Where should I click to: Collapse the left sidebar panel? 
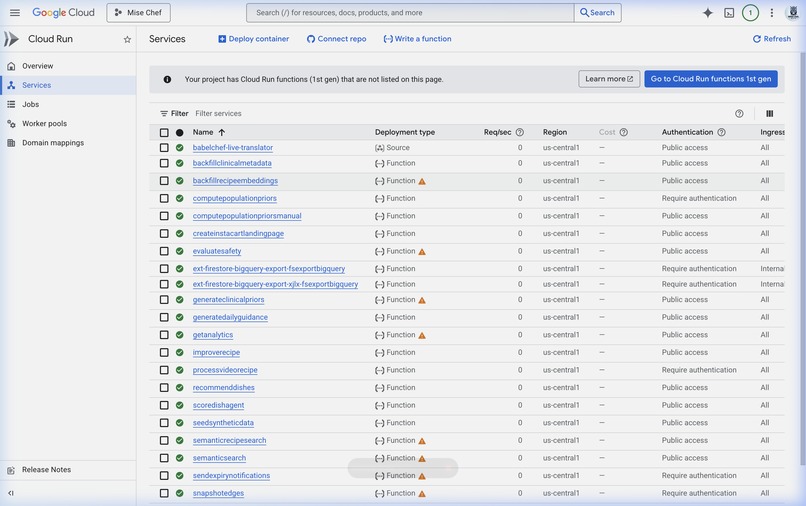pos(11,493)
